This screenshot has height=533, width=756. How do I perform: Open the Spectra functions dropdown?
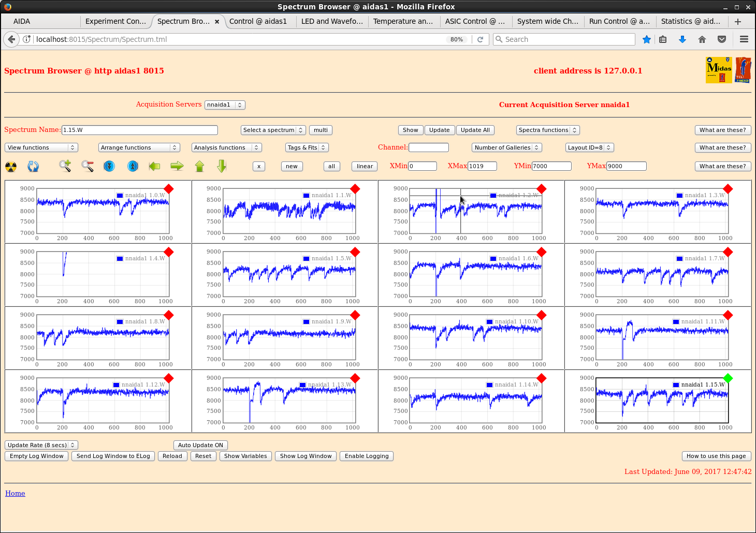coord(548,130)
